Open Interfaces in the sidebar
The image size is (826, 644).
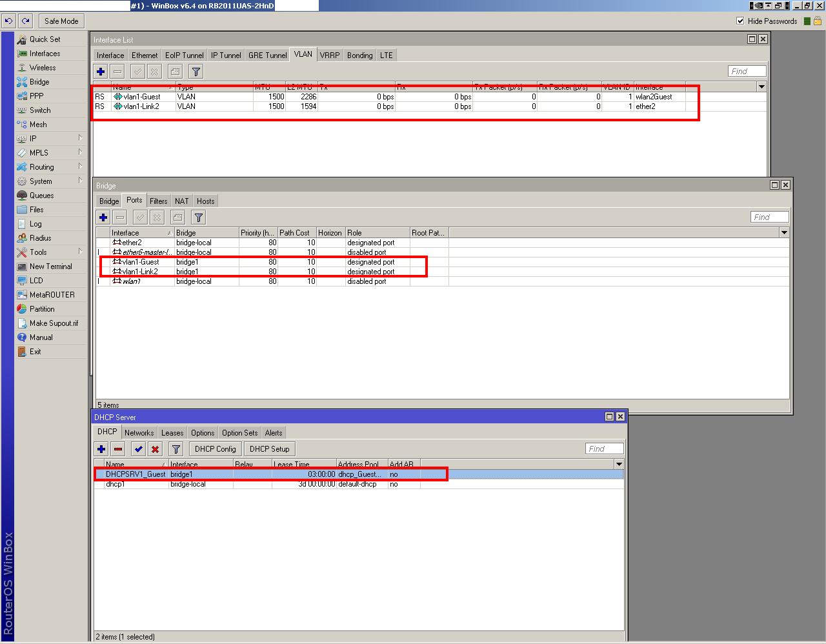[x=45, y=54]
